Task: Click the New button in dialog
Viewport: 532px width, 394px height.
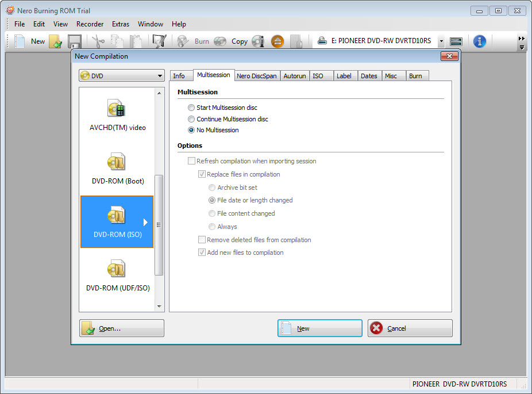Action: click(x=320, y=328)
